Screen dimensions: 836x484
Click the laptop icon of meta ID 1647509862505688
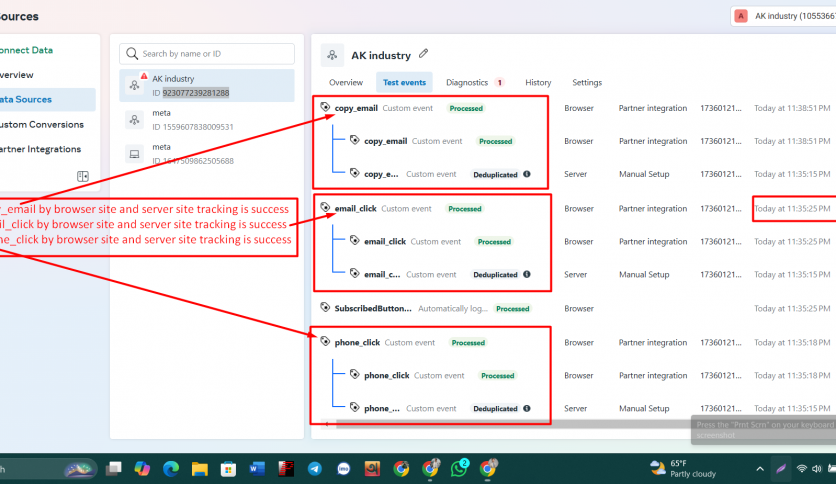[134, 154]
